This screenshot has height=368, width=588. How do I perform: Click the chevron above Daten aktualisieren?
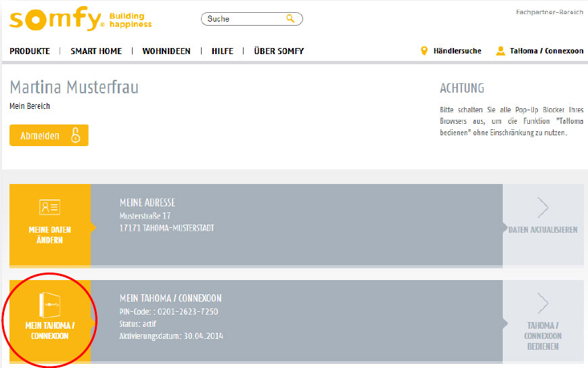click(543, 208)
